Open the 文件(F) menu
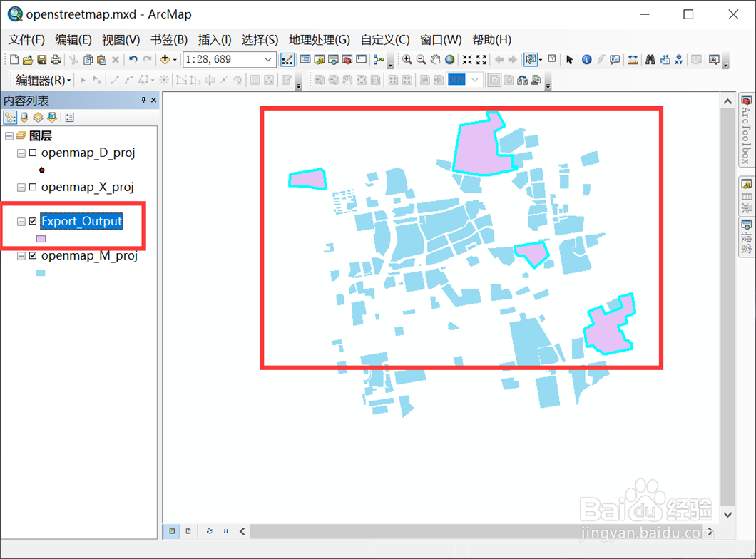This screenshot has width=756, height=559. pyautogui.click(x=26, y=39)
